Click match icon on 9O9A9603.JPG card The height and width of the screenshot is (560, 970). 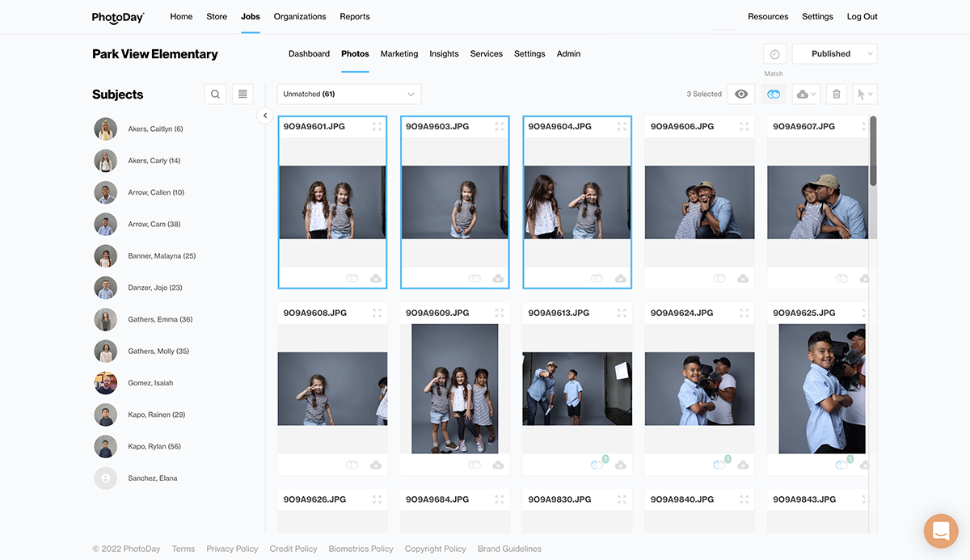click(474, 278)
